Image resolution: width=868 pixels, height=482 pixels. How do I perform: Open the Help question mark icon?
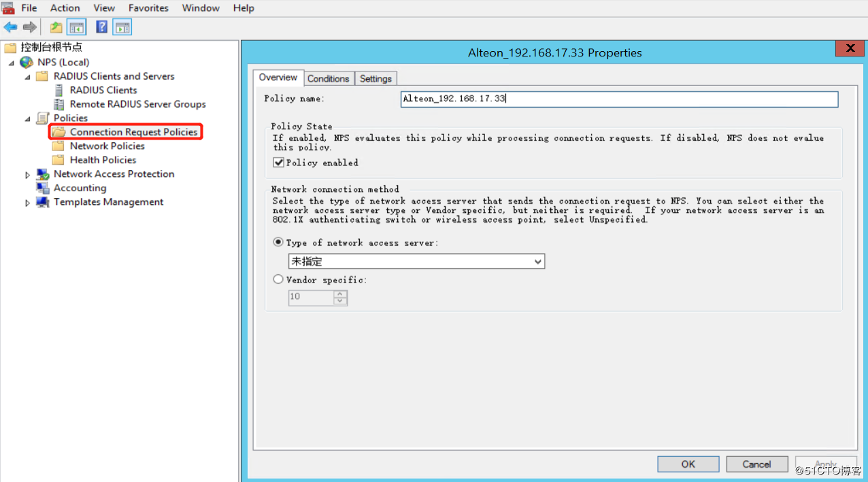102,27
